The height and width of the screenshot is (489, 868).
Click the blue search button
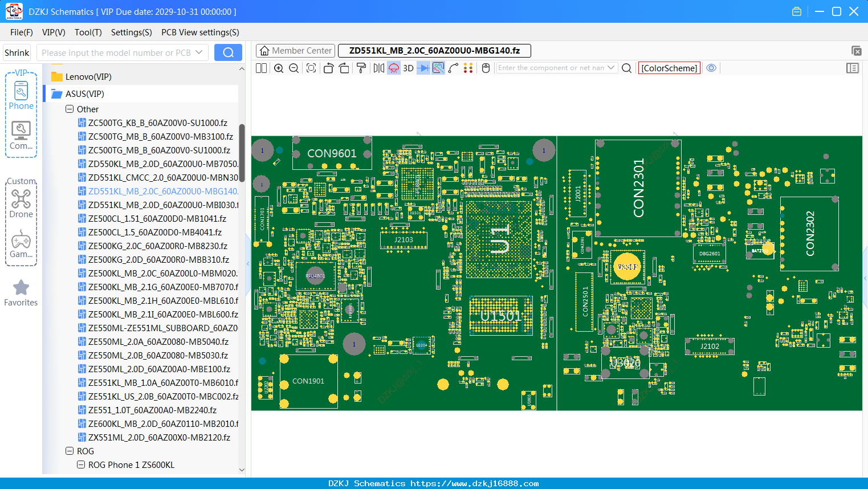tap(228, 52)
